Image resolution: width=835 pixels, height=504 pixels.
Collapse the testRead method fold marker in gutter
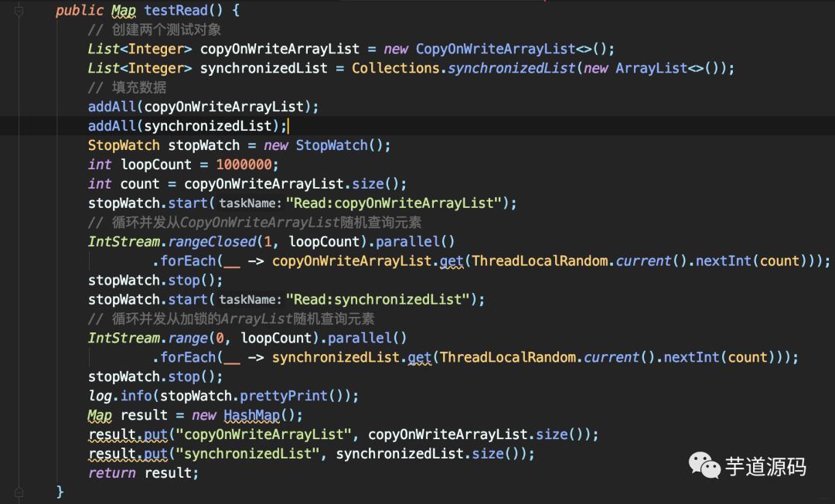click(19, 11)
